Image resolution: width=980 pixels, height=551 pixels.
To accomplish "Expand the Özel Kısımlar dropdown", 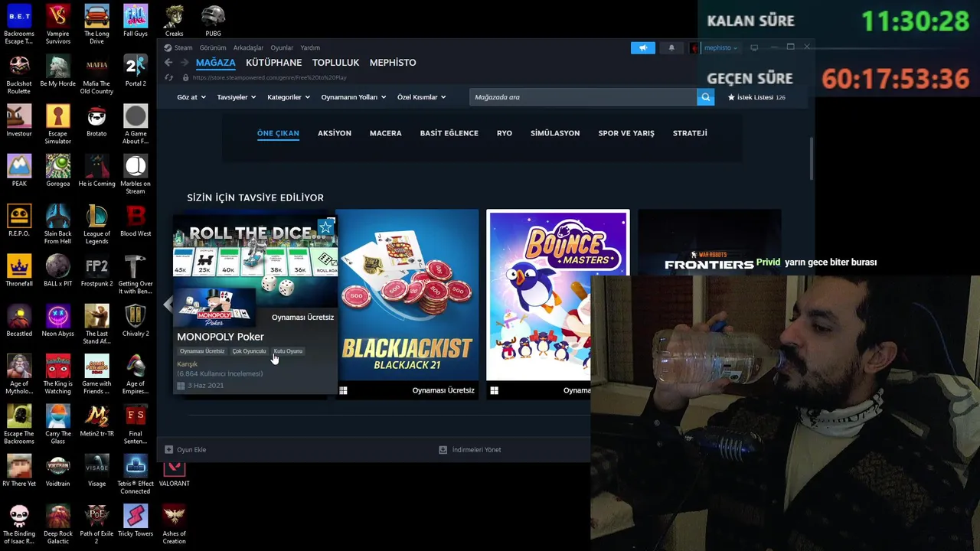I will [422, 97].
